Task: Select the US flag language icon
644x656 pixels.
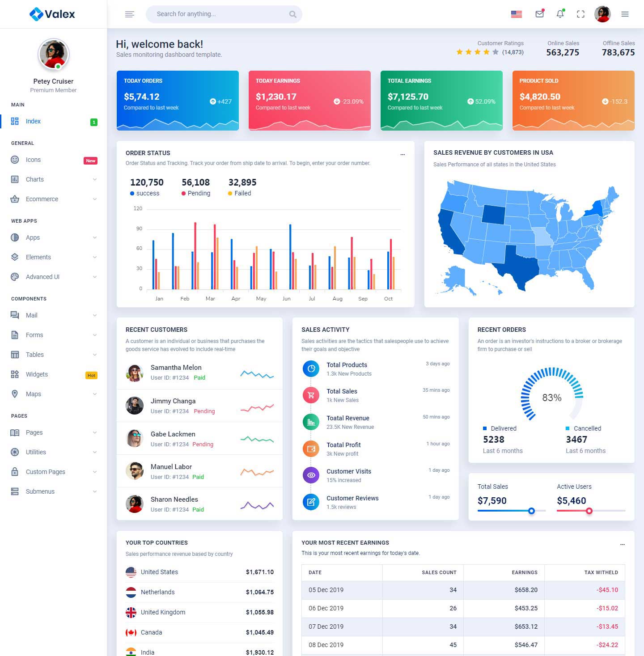Action: pos(517,14)
